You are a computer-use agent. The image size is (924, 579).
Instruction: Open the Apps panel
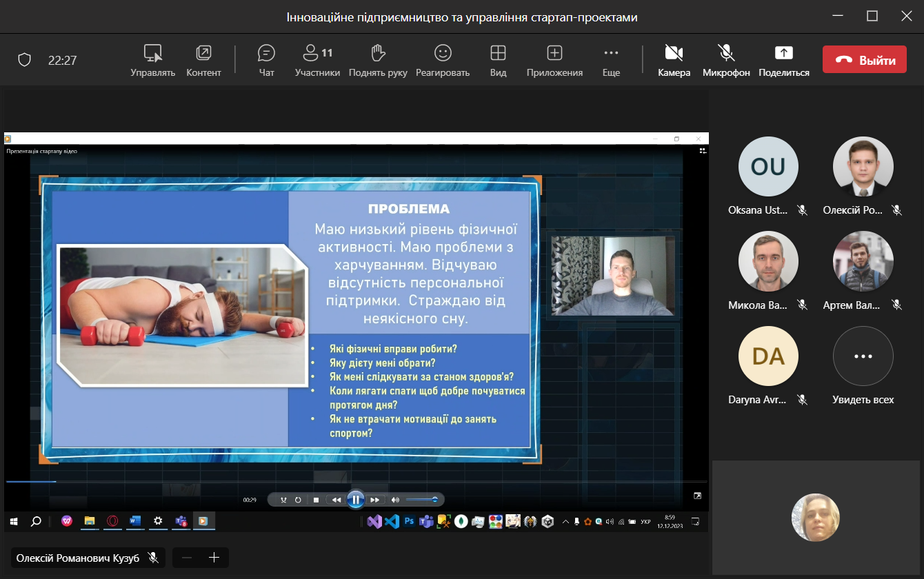tap(554, 60)
